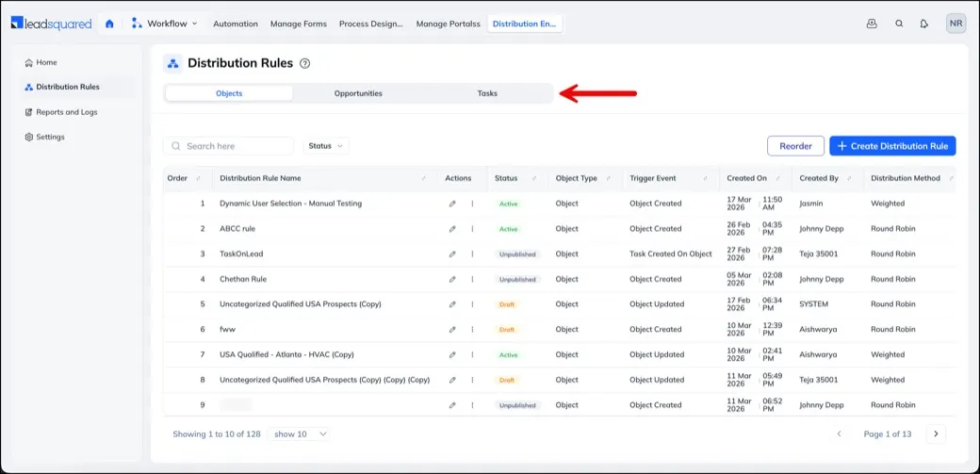
Task: Open the Workflow dropdown menu
Action: [x=165, y=24]
